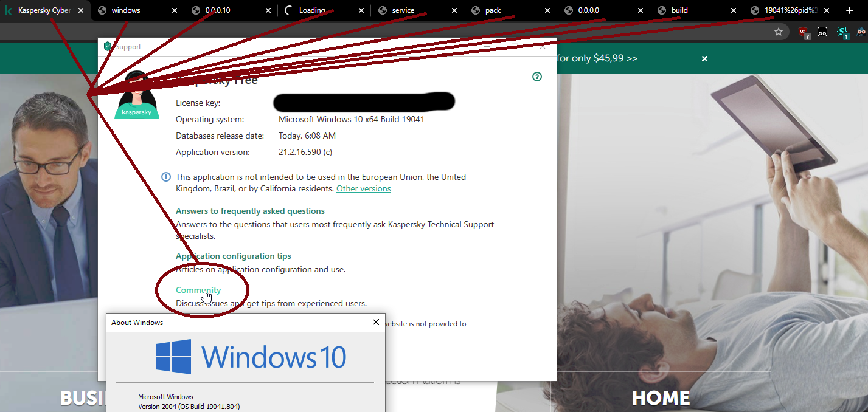Image resolution: width=868 pixels, height=412 pixels.
Task: Click the Windows 10 logo in About Windows
Action: [251, 356]
